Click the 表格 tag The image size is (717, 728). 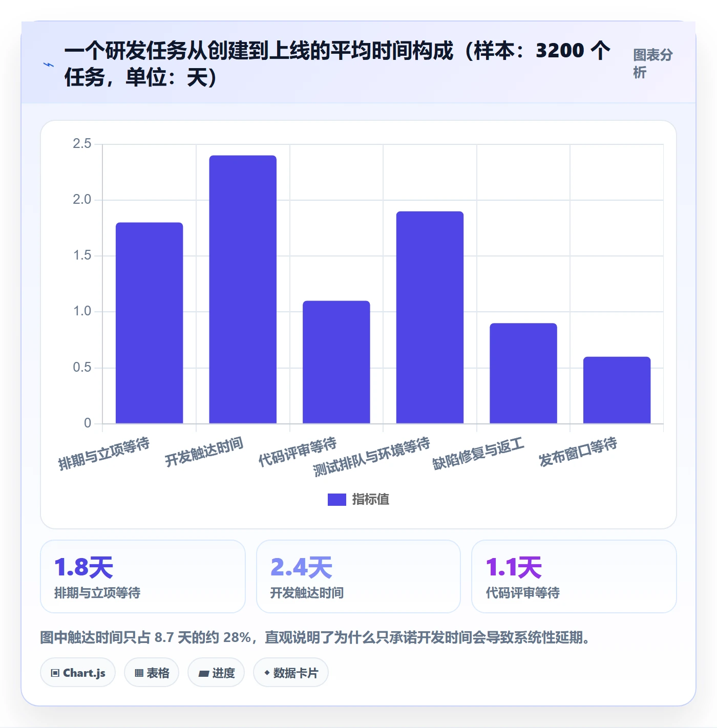[x=152, y=673]
